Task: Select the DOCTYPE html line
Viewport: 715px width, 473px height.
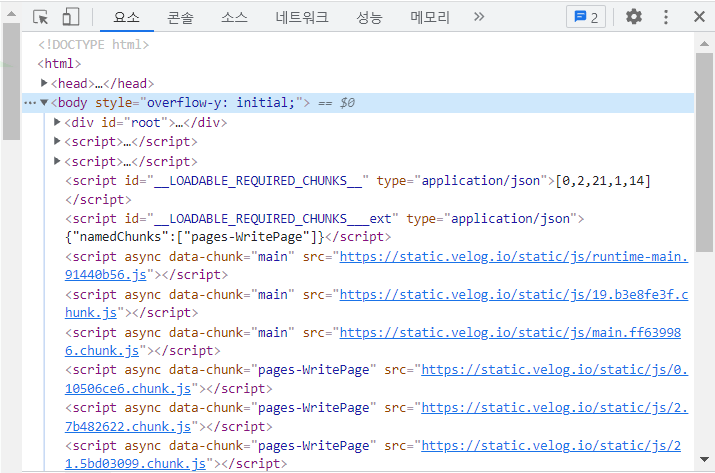Action: (x=93, y=45)
